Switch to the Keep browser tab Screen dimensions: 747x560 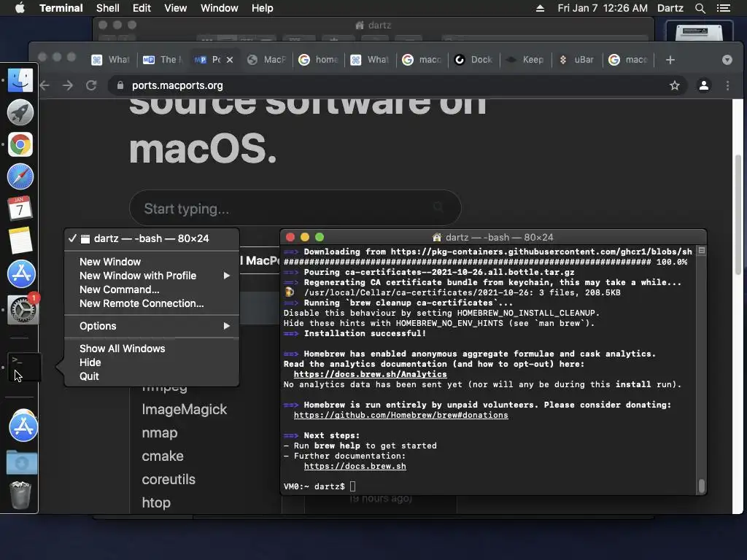coord(525,60)
